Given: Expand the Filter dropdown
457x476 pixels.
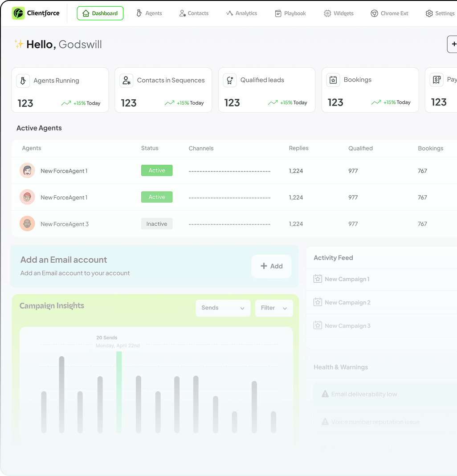Looking at the screenshot, I should pyautogui.click(x=273, y=308).
